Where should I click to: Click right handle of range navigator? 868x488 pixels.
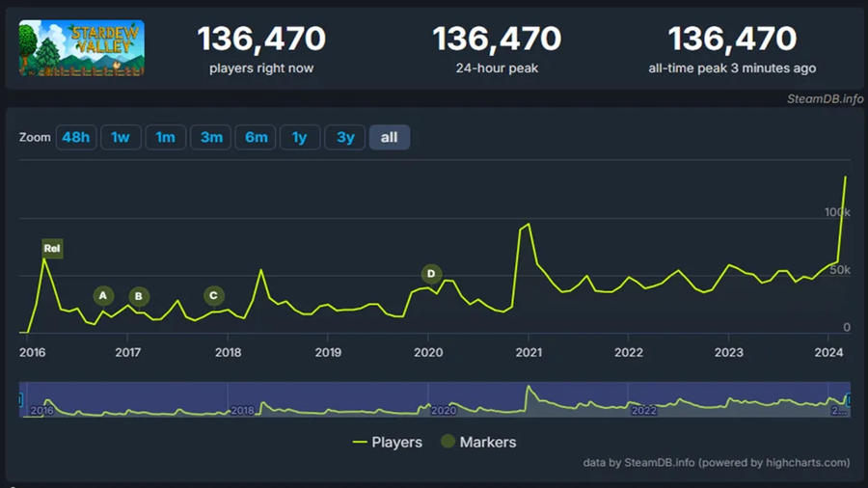tap(848, 399)
